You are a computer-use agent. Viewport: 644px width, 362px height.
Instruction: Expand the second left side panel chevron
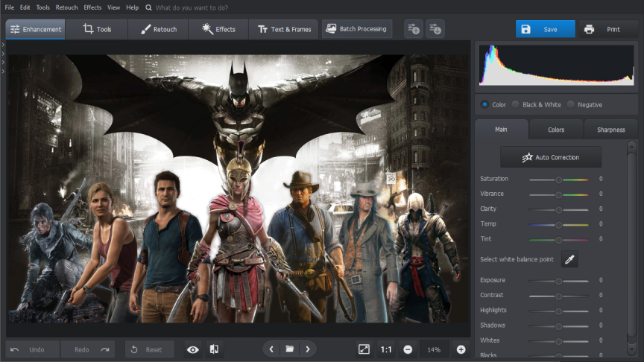pos(3,54)
